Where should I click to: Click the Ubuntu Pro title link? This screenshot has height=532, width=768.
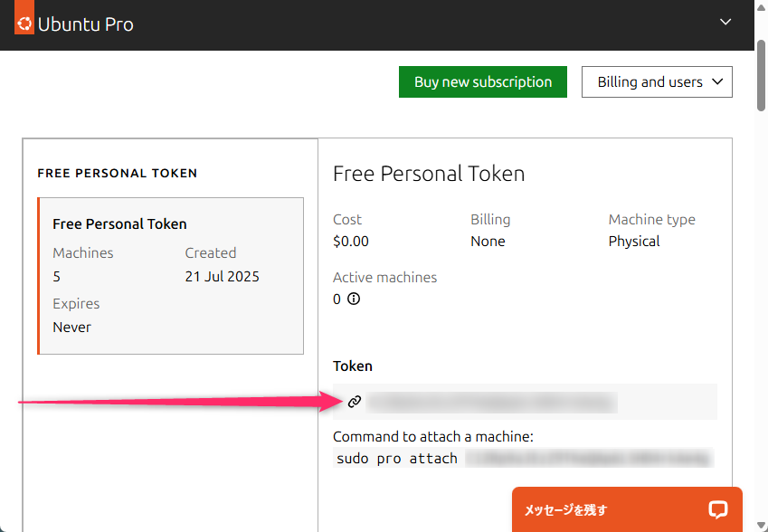pos(86,24)
